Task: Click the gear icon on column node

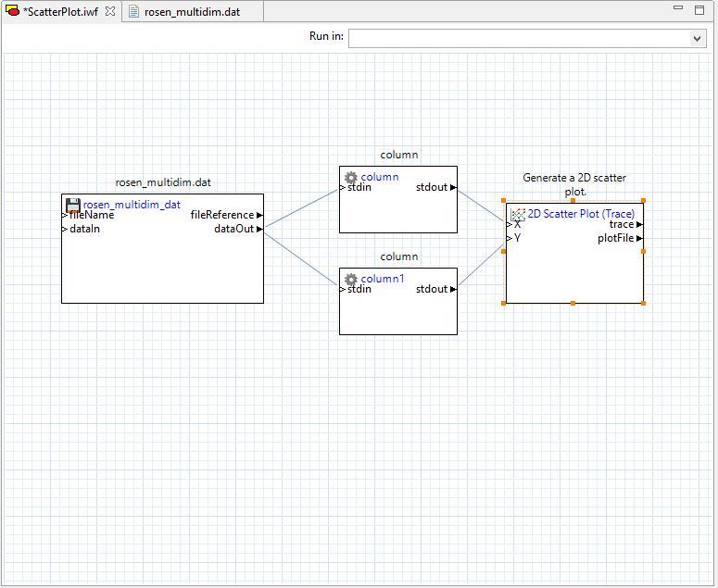Action: coord(350,177)
